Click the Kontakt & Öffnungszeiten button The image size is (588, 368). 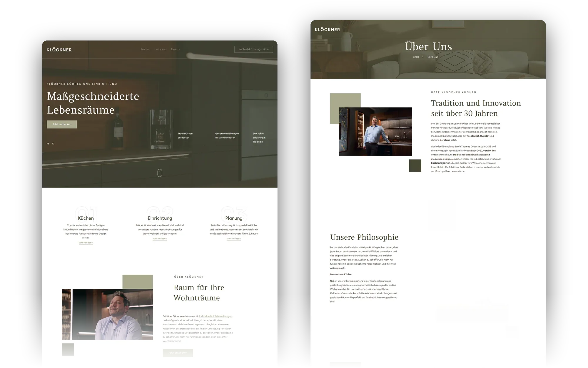253,49
